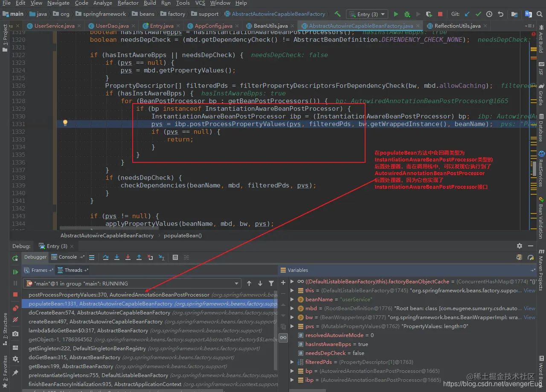The image size is (546, 392).
Task: Expand the 'this' variable node
Action: pos(292,291)
